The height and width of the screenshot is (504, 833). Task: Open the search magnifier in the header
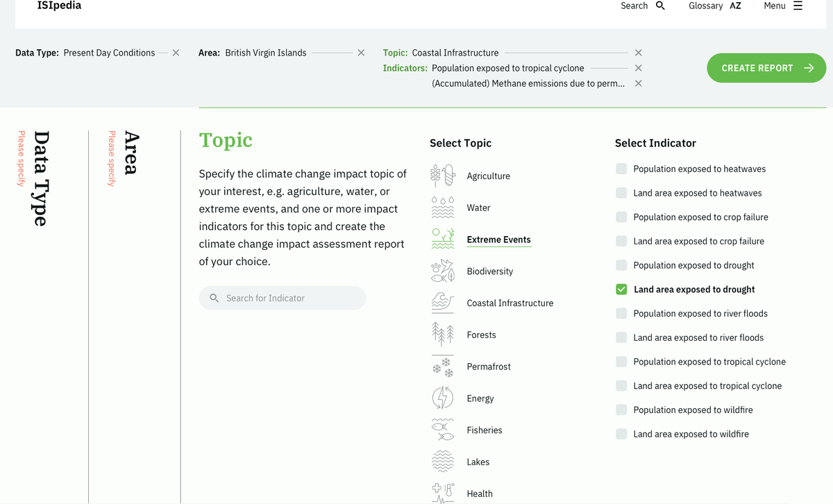[658, 6]
